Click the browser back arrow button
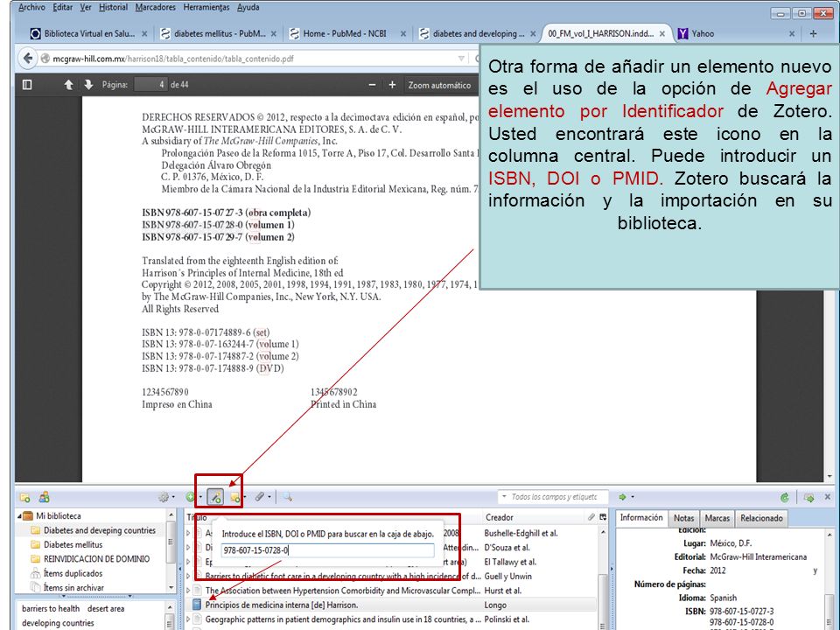 pos(28,59)
